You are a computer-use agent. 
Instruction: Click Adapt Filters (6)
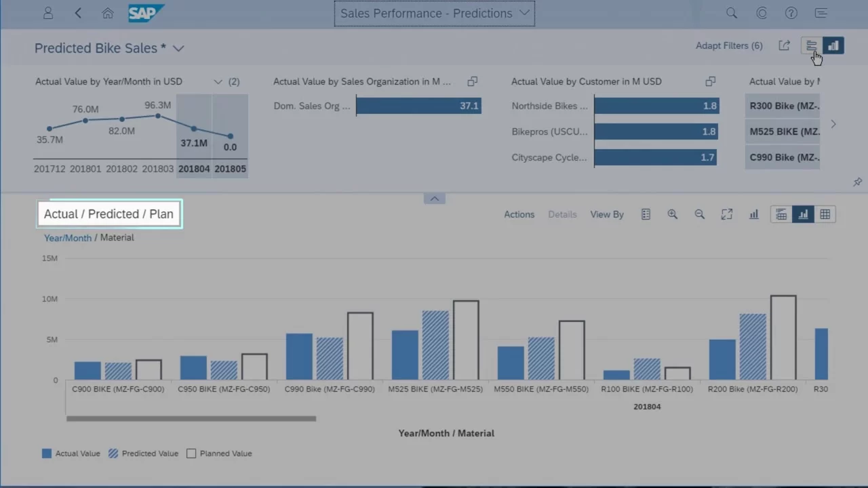pyautogui.click(x=728, y=45)
